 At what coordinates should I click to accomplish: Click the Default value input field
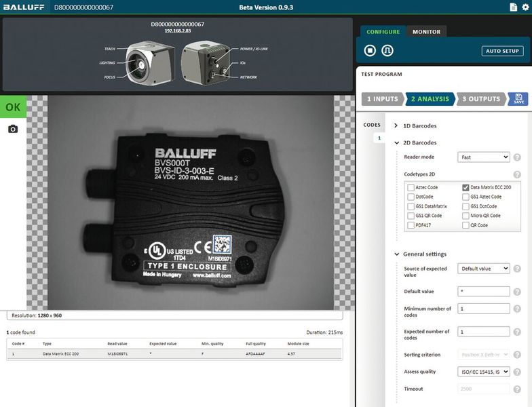point(483,292)
